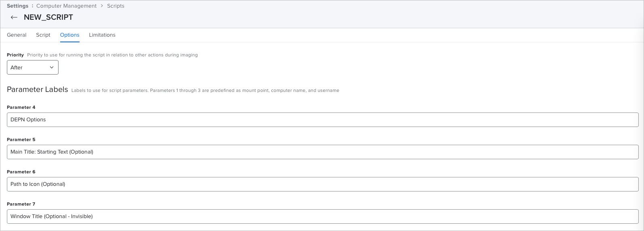Open the Priority dropdown set to After
The width and height of the screenshot is (644, 231).
[x=33, y=67]
